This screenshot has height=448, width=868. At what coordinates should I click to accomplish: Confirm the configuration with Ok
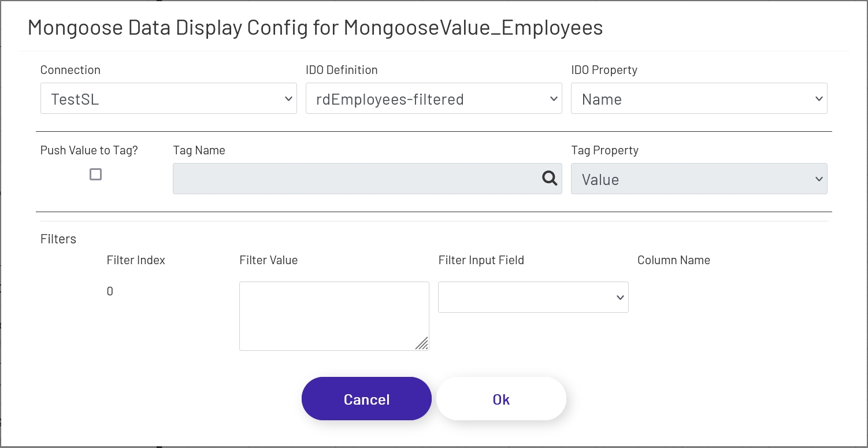point(500,398)
